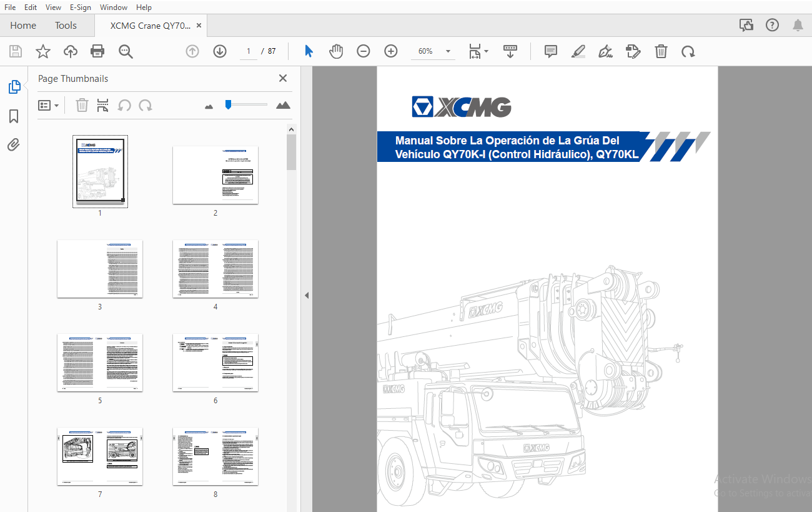812x512 pixels.
Task: Switch to the Home tab
Action: 23,26
